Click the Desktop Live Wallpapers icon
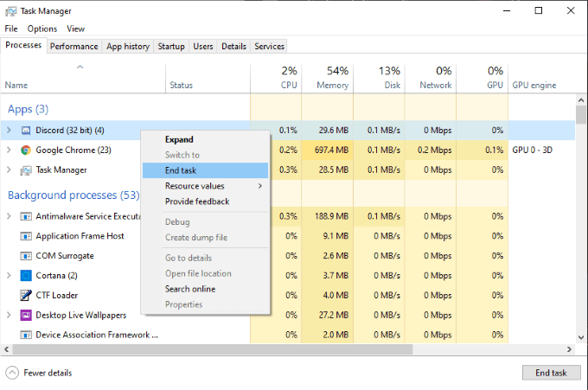This screenshot has width=588, height=390. tap(26, 316)
